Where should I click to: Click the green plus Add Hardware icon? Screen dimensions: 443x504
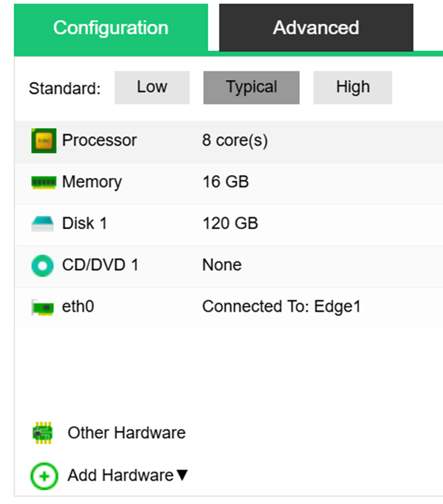(x=43, y=475)
